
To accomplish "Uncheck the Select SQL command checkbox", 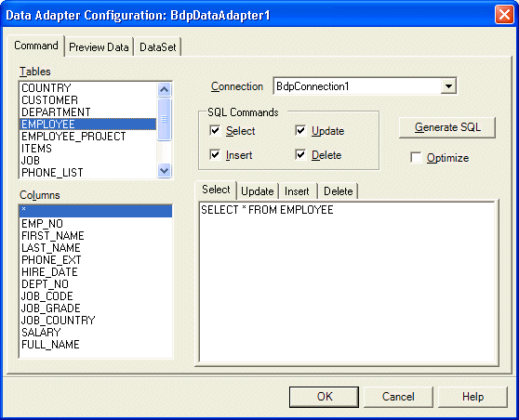I will (x=215, y=131).
